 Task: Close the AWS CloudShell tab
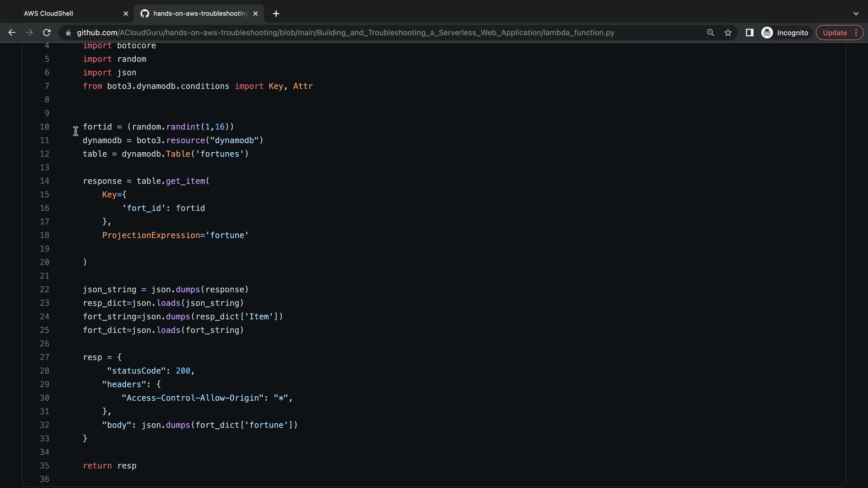pos(126,14)
